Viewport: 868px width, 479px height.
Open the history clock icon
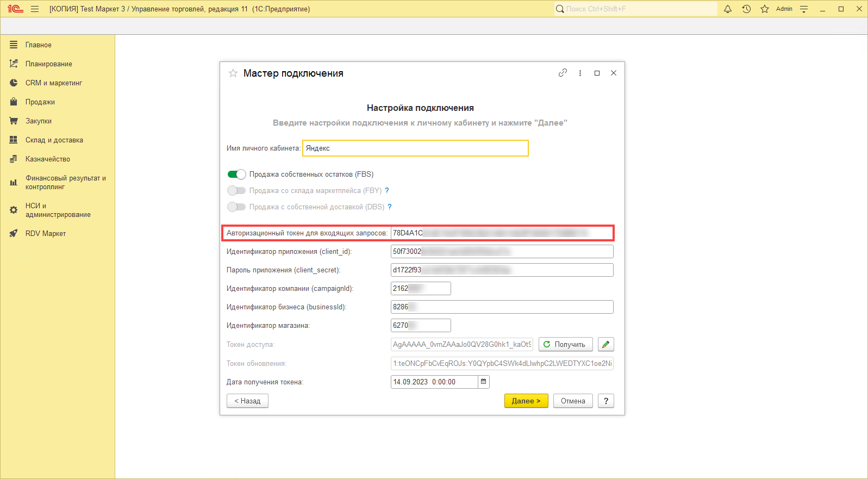point(746,9)
